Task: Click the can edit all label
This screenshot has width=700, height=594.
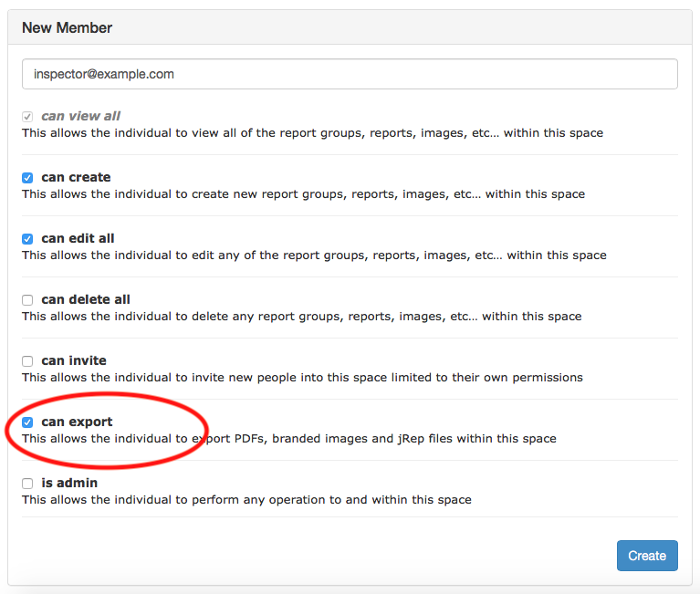Action: click(x=78, y=238)
